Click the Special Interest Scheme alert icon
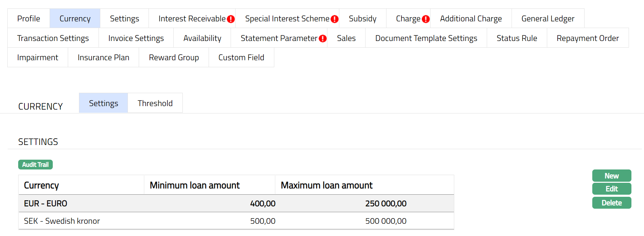 pos(334,19)
